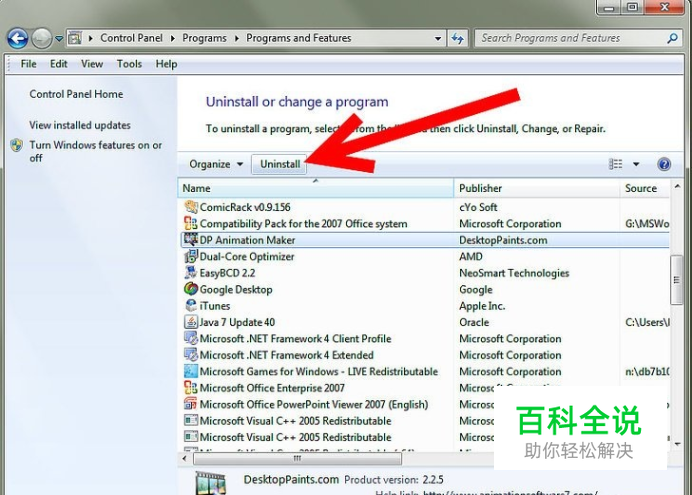Minimize the Programs and Features window
The image size is (692, 495).
(609, 8)
